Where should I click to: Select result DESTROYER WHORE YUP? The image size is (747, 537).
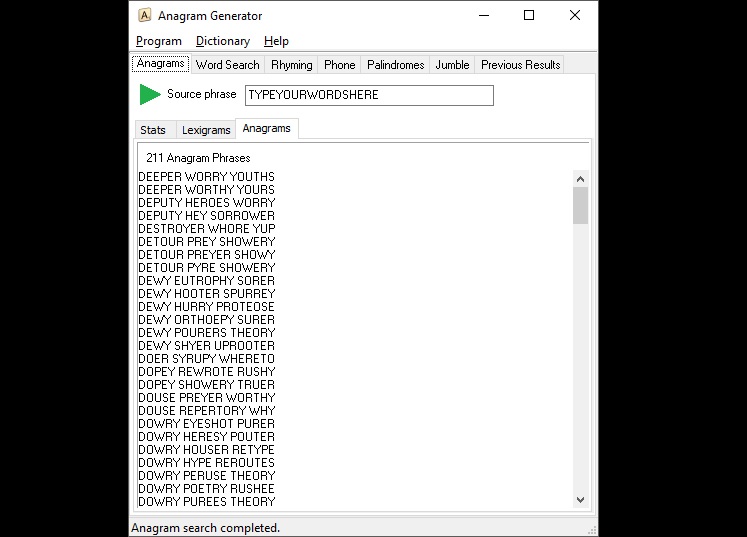tap(206, 229)
